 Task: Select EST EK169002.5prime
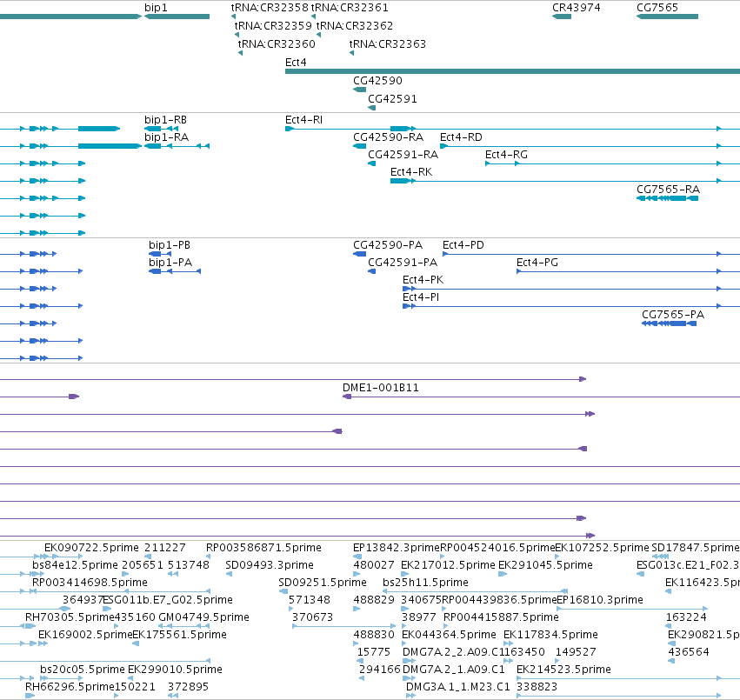tap(85, 635)
